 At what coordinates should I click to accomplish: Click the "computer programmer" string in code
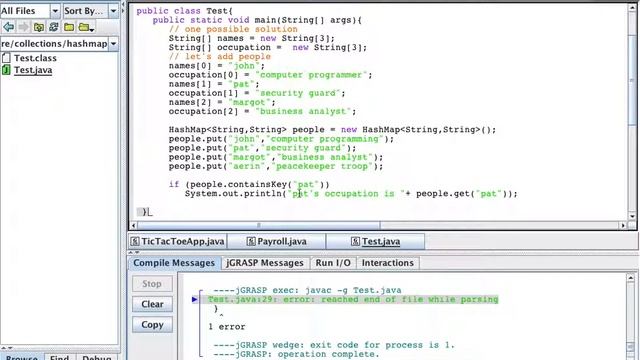point(311,75)
